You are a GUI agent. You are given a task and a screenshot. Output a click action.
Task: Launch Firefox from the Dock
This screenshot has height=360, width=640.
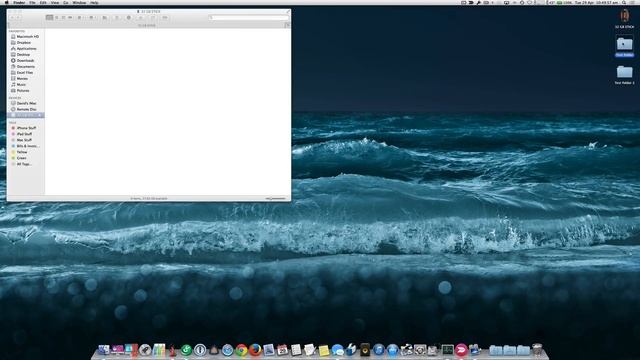[x=255, y=350]
